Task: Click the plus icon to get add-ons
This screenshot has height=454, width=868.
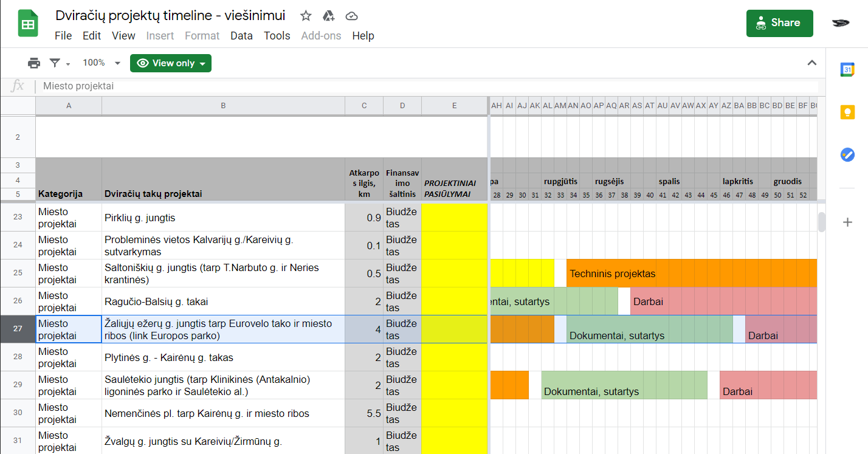Action: tap(847, 222)
